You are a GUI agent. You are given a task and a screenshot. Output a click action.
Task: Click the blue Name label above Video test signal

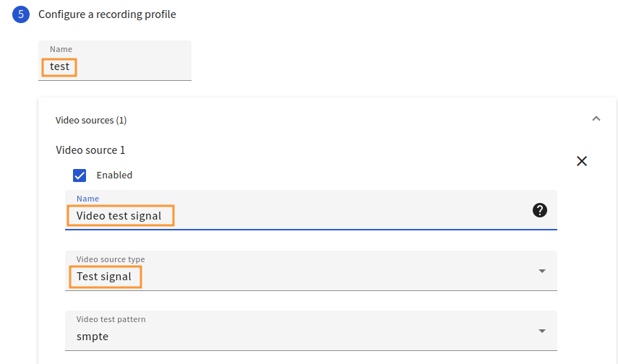pos(87,199)
